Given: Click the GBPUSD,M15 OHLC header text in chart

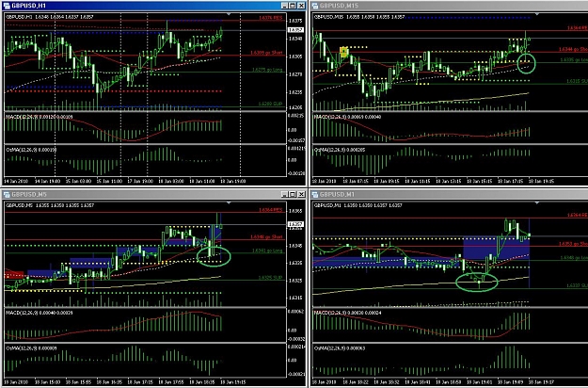Looking at the screenshot, I should pyautogui.click(x=358, y=17).
